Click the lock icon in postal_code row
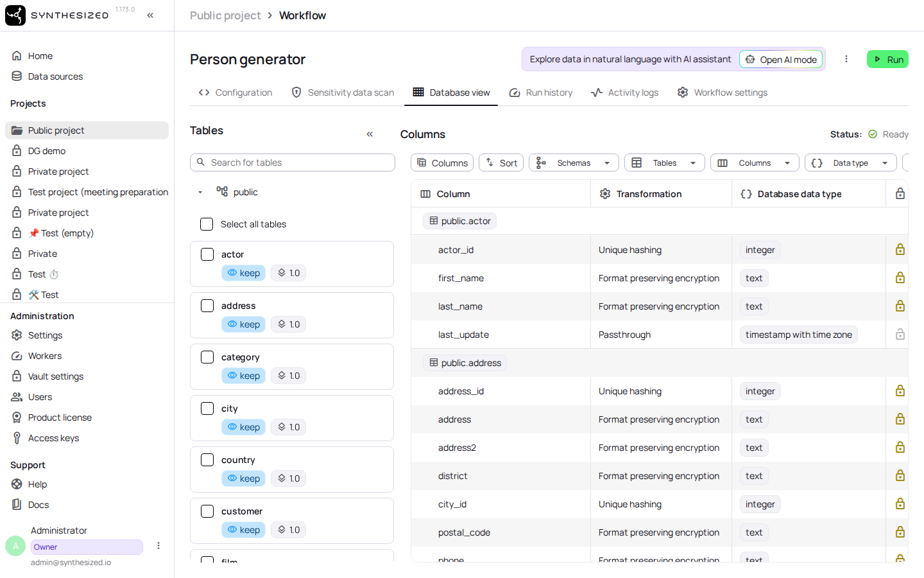 coord(900,532)
